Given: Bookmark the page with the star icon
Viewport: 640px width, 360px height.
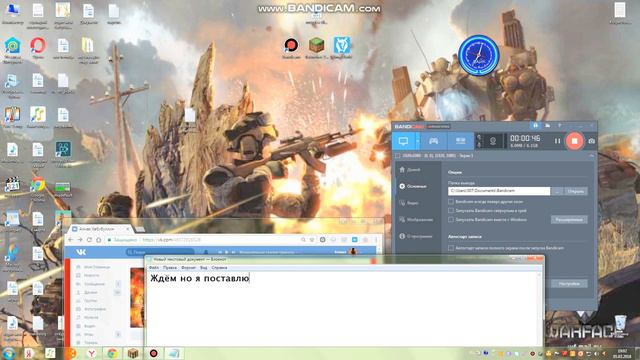Looking at the screenshot, I should point(312,240).
